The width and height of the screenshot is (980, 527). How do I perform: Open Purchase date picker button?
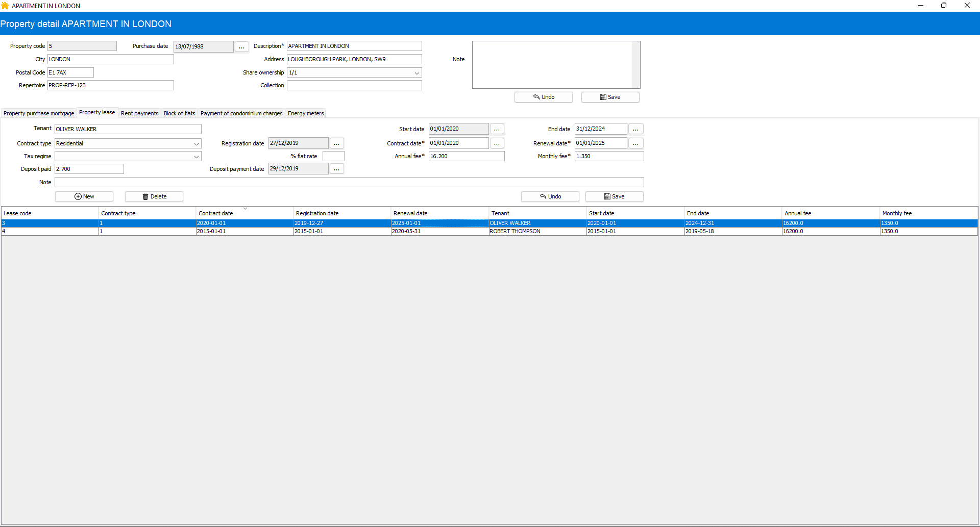(241, 46)
